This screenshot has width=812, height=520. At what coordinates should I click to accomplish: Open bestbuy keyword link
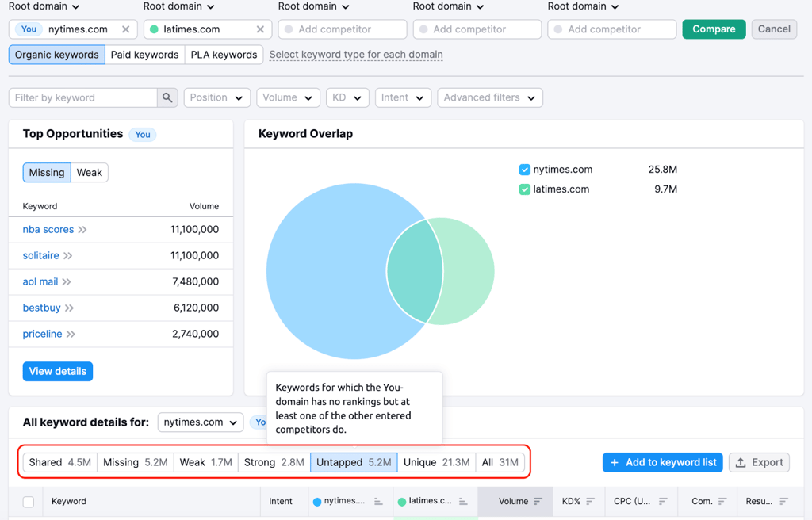pos(42,308)
